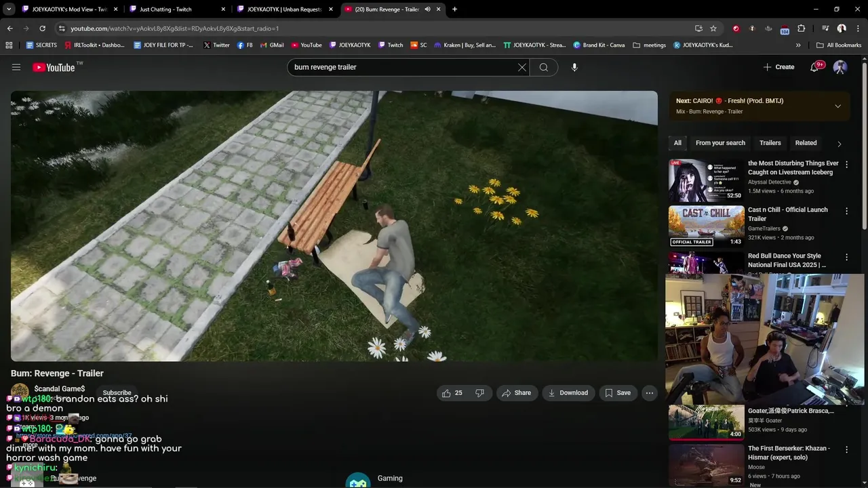Open YouTube notifications bell
868x488 pixels.
click(x=816, y=67)
